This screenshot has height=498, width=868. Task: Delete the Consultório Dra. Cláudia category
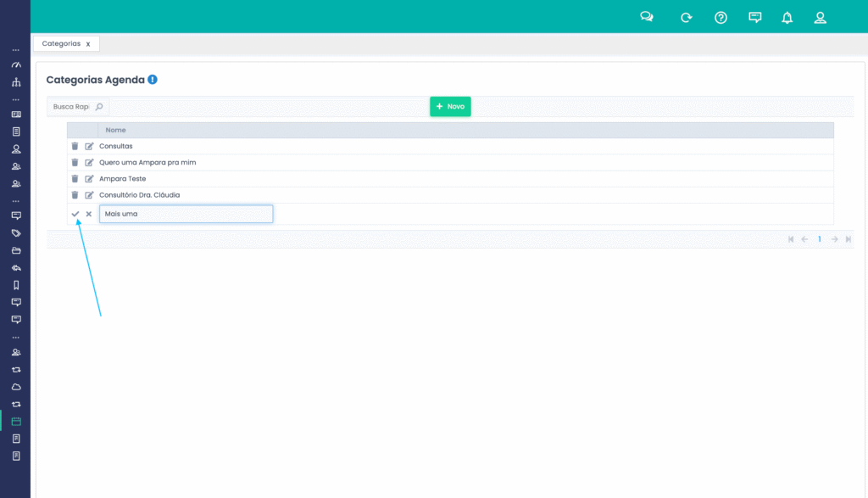75,195
